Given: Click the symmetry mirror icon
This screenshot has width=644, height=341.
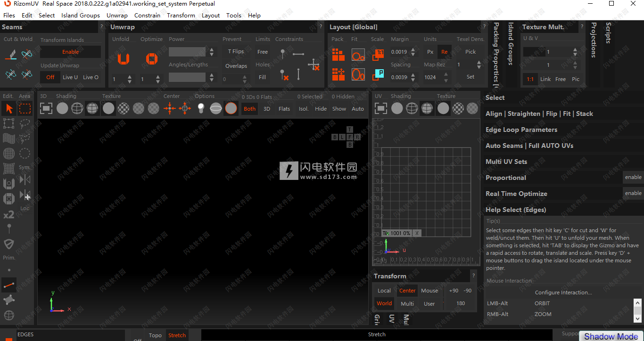Looking at the screenshot, I should pos(25,179).
